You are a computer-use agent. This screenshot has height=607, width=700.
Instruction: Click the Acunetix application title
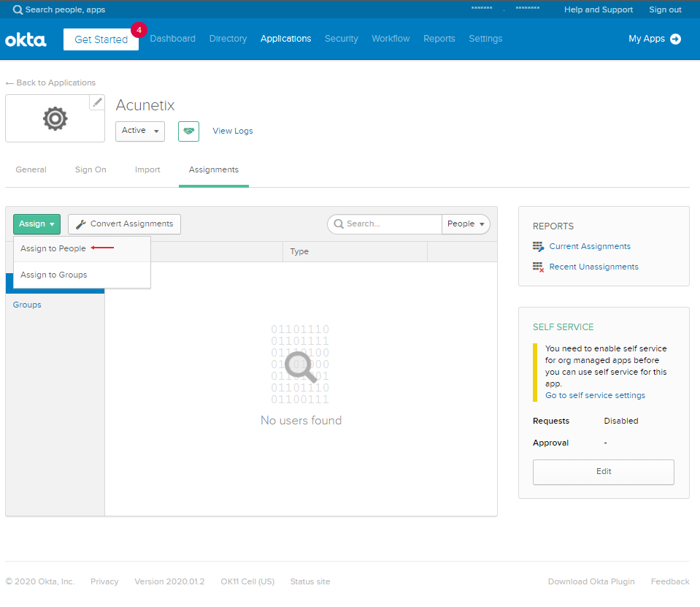(145, 105)
